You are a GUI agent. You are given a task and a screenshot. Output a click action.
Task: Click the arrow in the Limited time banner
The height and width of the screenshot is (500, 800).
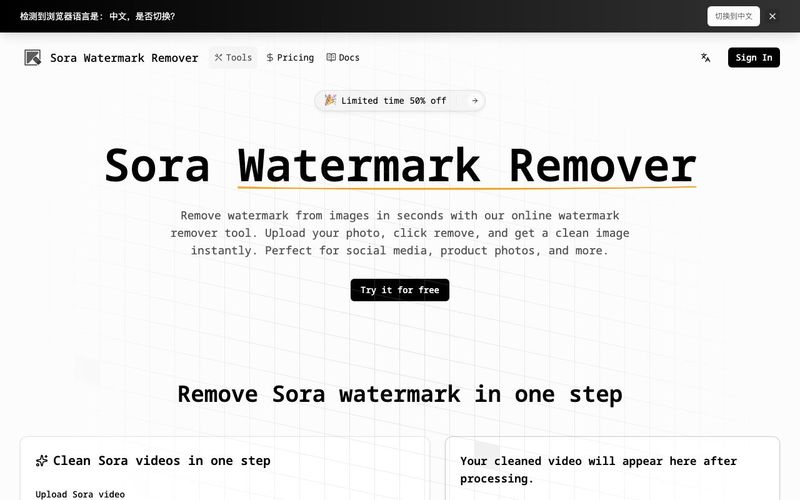(474, 101)
